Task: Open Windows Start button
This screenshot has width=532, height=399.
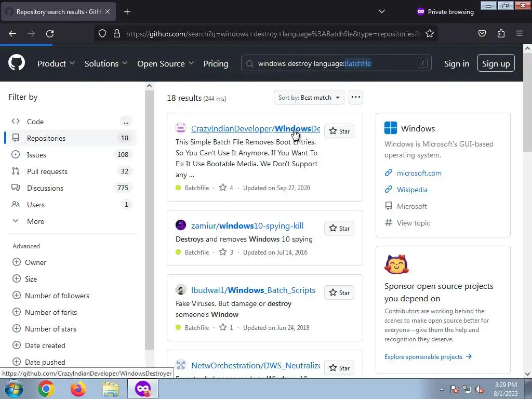Action: click(14, 389)
